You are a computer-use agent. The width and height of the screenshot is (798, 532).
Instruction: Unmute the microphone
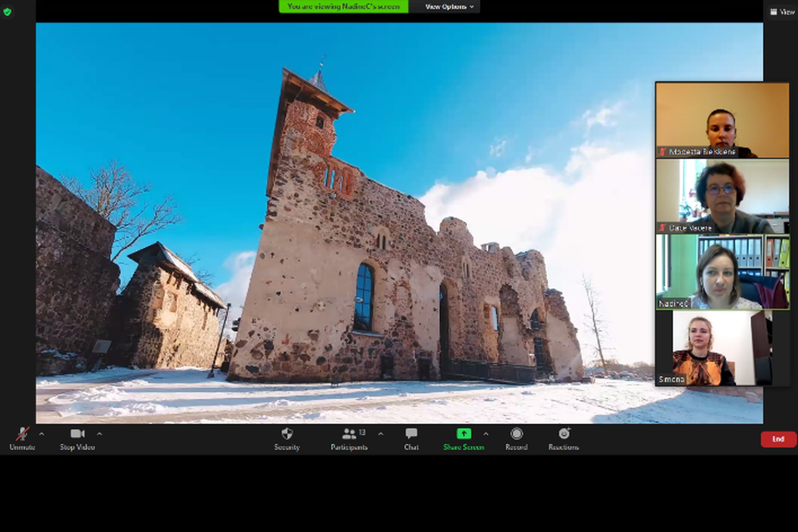[x=22, y=439]
